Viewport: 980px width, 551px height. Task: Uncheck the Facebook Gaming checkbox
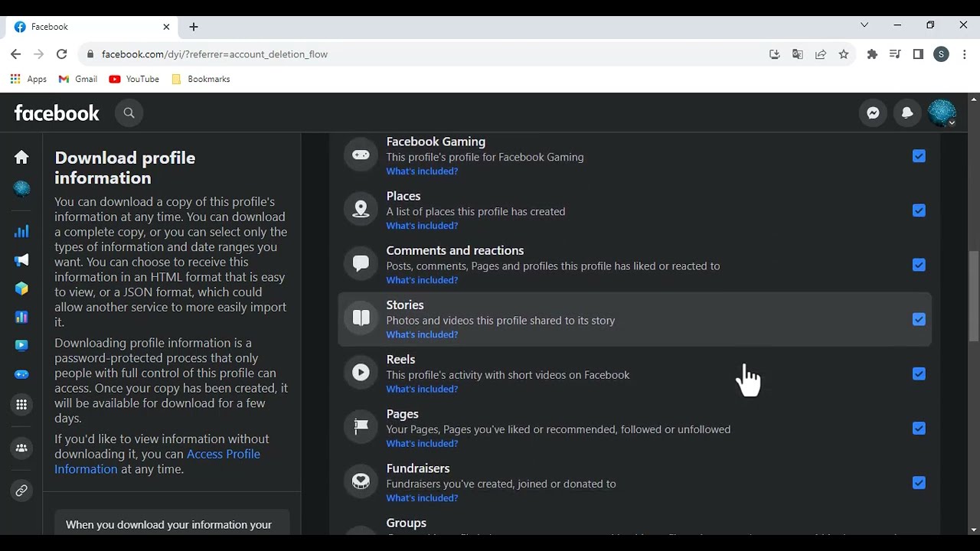tap(919, 156)
